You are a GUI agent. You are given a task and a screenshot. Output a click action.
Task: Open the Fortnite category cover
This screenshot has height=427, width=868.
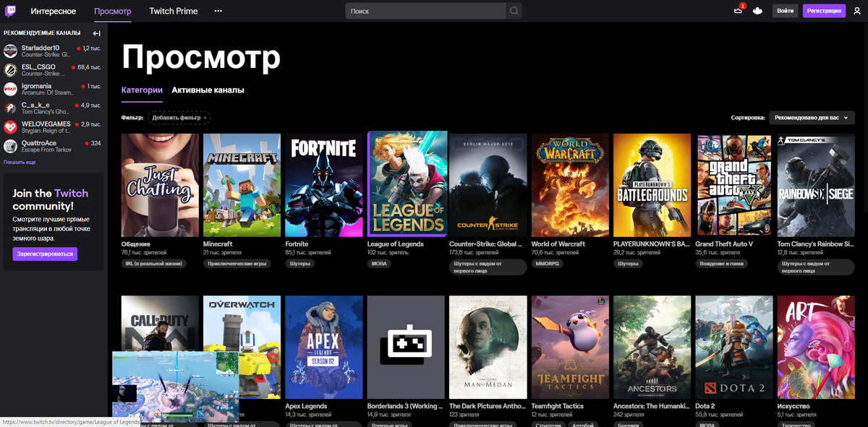click(323, 185)
